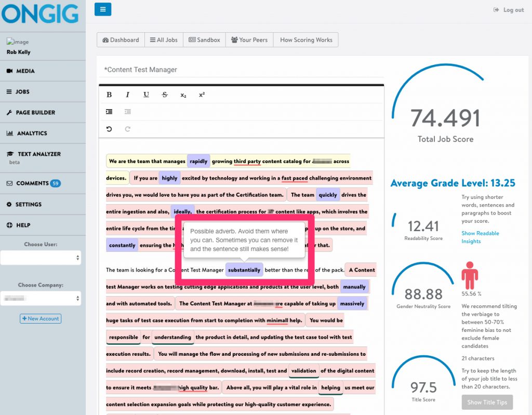This screenshot has height=415, width=532.
Task: Switch to the Sandbox tab
Action: point(204,39)
